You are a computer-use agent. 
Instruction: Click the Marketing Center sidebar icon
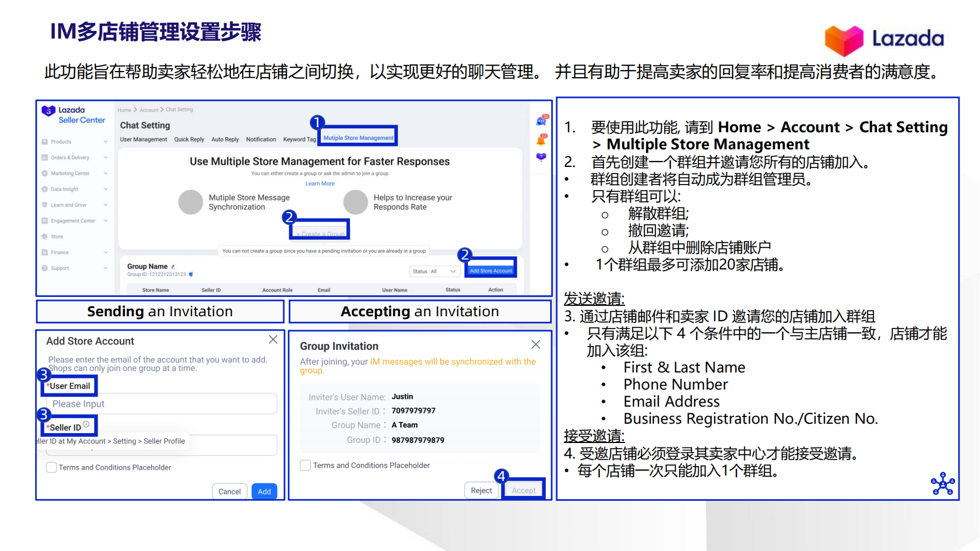pos(45,173)
